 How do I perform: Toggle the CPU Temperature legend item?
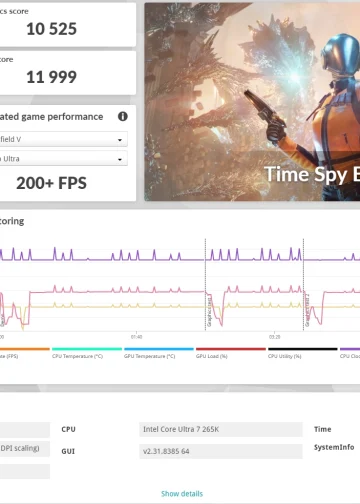[77, 356]
